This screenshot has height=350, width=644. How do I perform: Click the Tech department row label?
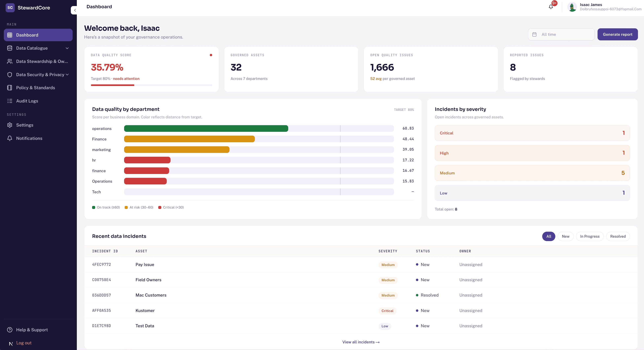pos(96,192)
